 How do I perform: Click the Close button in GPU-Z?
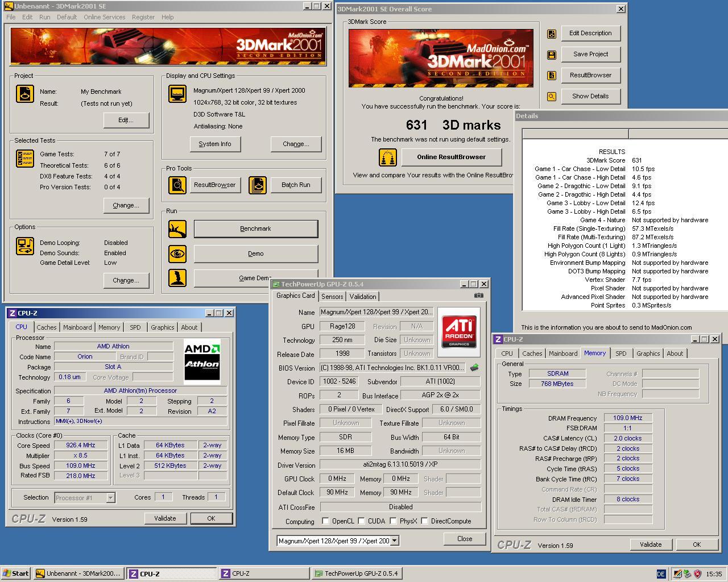pos(465,539)
